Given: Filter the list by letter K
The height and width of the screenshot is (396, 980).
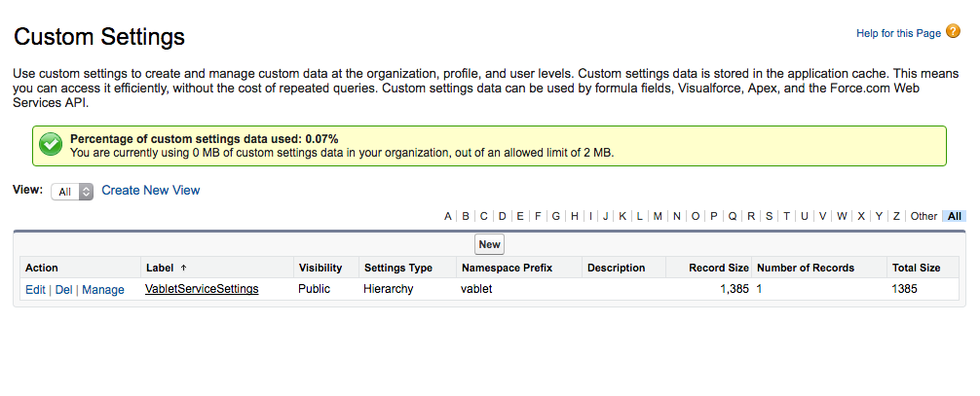Looking at the screenshot, I should 623,216.
